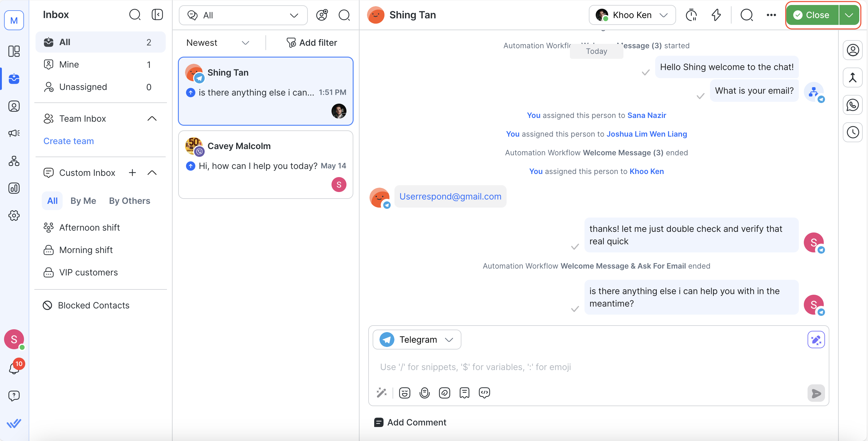This screenshot has width=868, height=441.
Task: Select the By Me custom inbox tab
Action: (x=83, y=201)
